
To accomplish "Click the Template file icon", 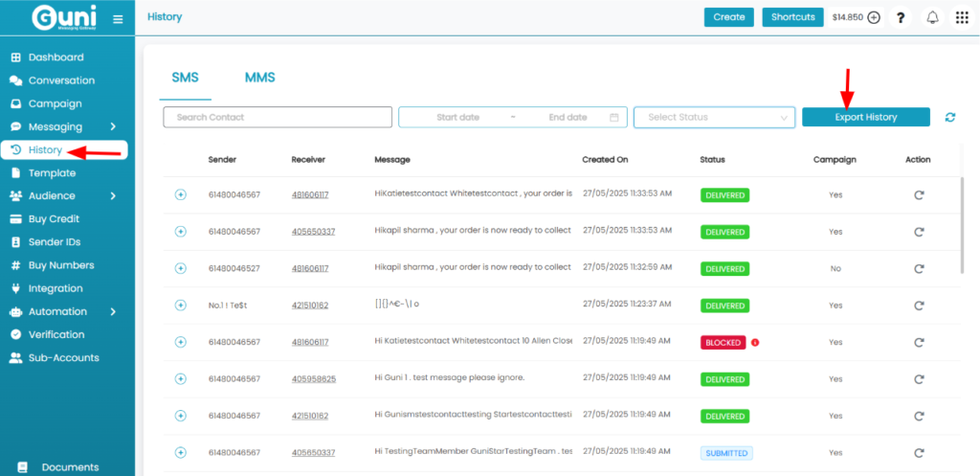I will point(16,173).
